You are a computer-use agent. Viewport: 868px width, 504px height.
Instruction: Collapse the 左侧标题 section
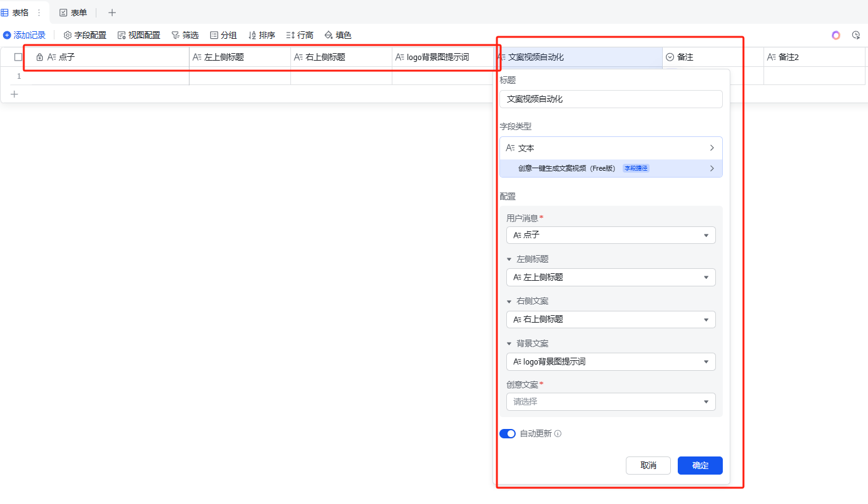coord(509,259)
